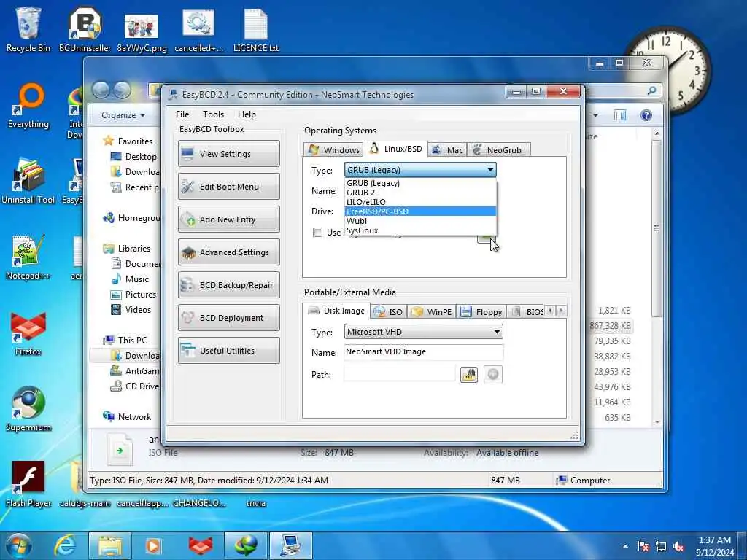
Task: Open Internet Explorer from the taskbar
Action: (64, 545)
